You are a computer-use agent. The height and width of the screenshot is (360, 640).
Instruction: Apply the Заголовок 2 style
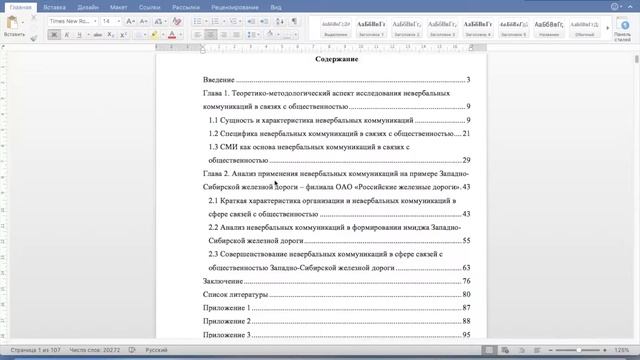407,28
